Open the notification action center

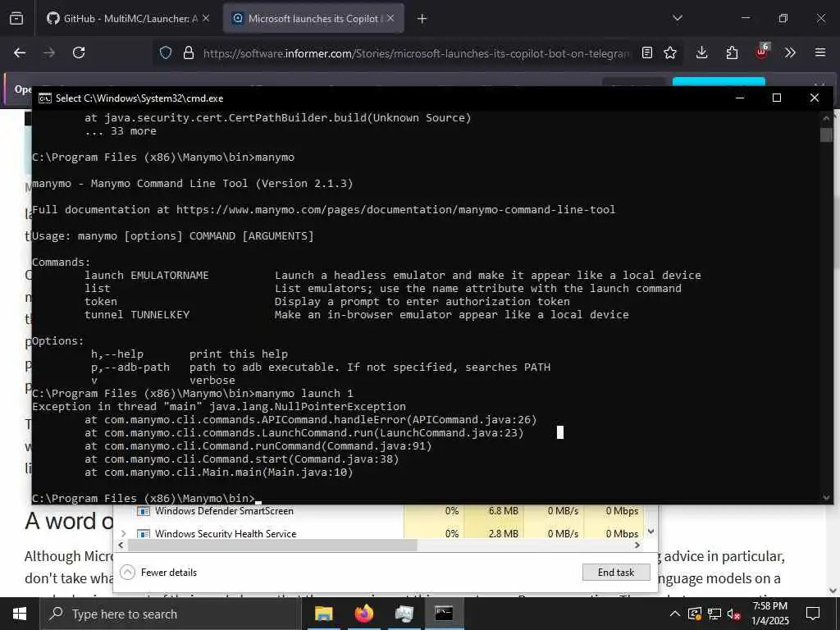[813, 614]
